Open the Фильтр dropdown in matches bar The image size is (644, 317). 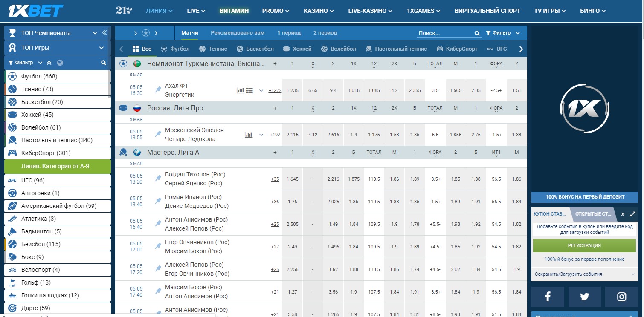[503, 33]
